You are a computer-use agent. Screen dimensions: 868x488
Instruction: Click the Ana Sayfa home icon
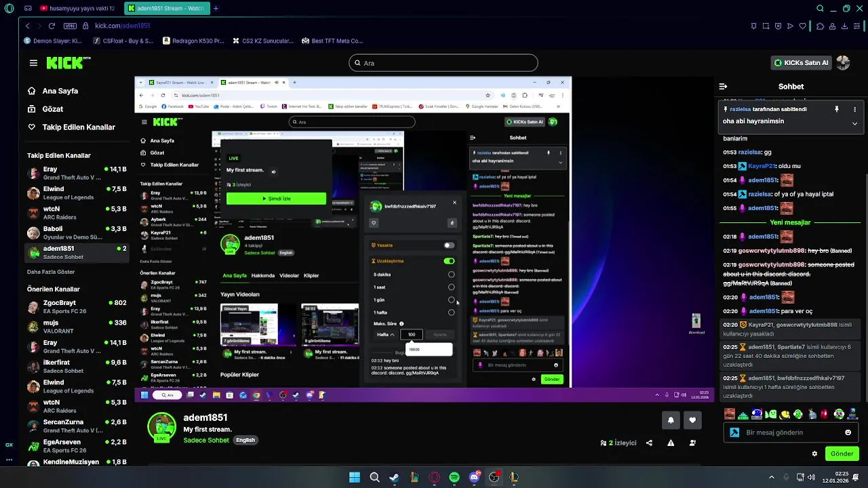[31, 91]
